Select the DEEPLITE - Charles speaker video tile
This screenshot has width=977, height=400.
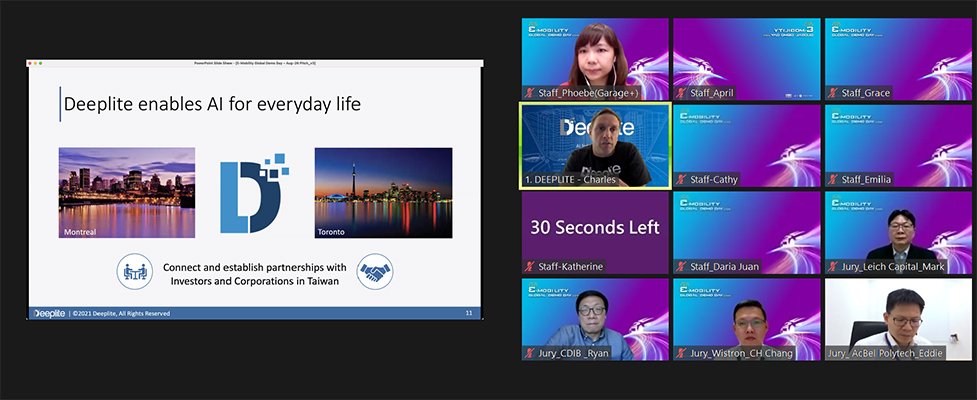pos(595,146)
